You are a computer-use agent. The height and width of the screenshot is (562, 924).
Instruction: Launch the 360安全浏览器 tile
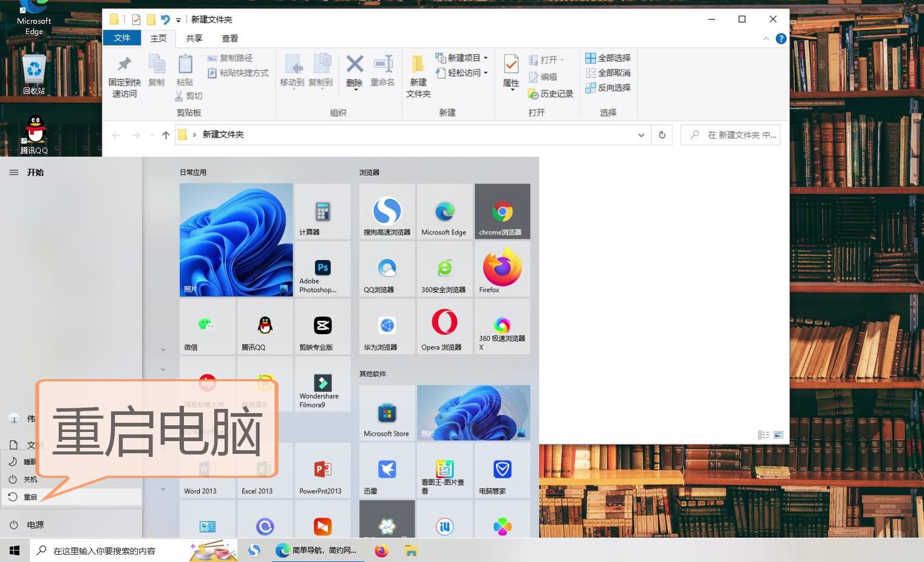coord(444,269)
